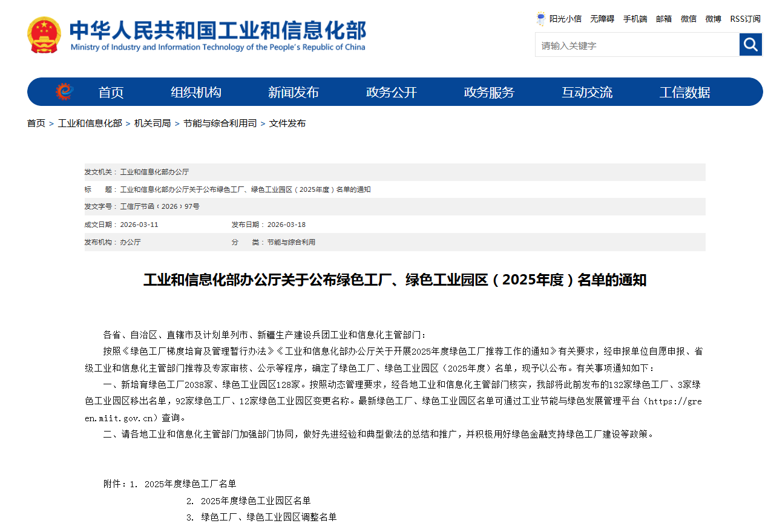Open the 组织机构 menu

click(195, 93)
